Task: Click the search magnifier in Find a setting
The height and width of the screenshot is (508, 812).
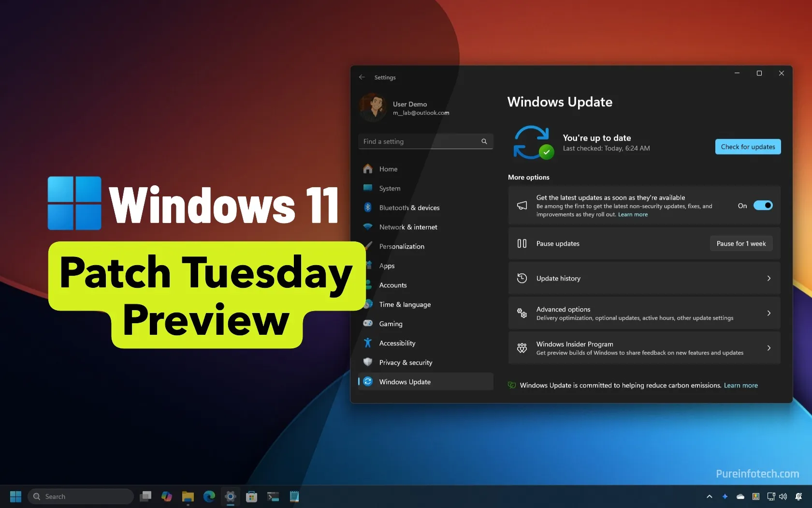Action: pos(484,141)
